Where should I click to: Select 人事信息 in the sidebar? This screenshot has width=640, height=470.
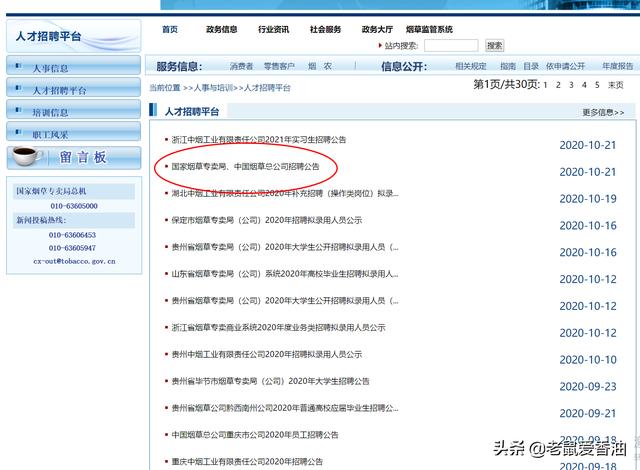pos(73,66)
